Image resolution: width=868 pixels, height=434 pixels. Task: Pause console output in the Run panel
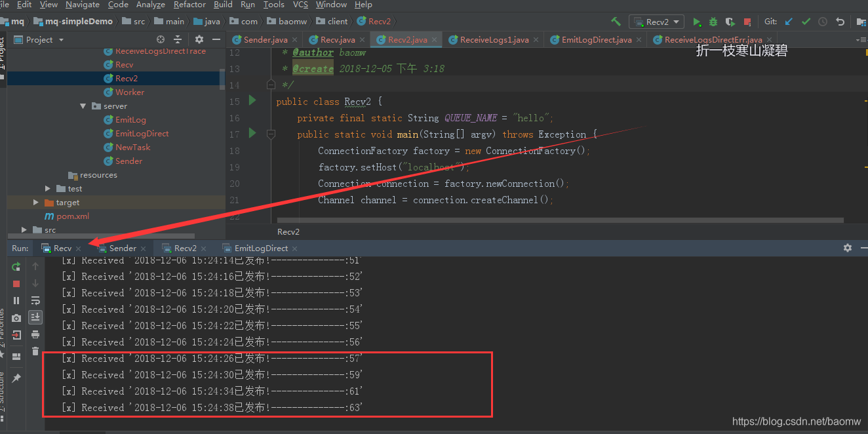click(16, 301)
